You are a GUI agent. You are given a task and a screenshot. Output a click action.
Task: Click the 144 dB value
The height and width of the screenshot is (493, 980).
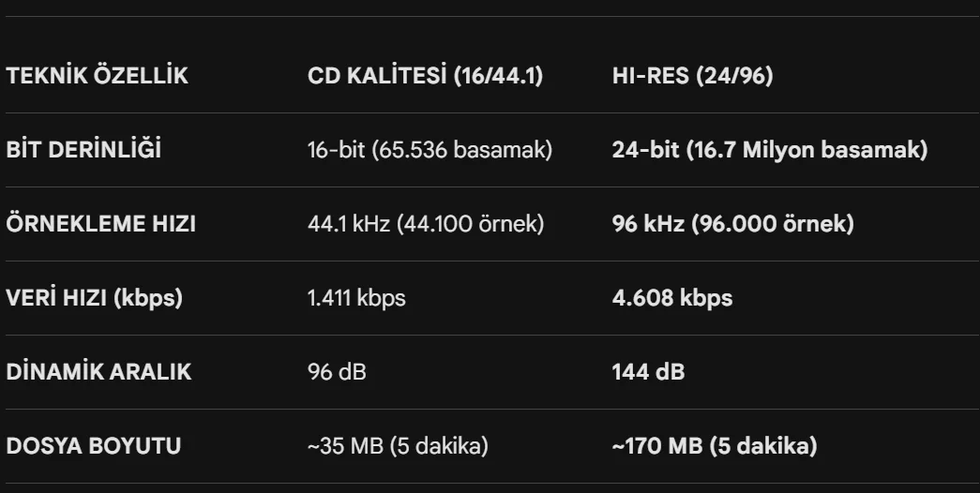click(x=649, y=372)
